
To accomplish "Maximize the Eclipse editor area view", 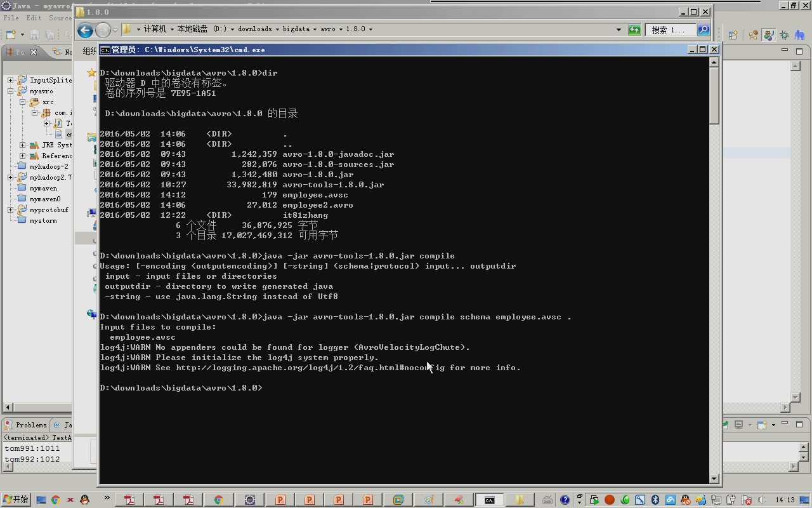I will coord(799,50).
